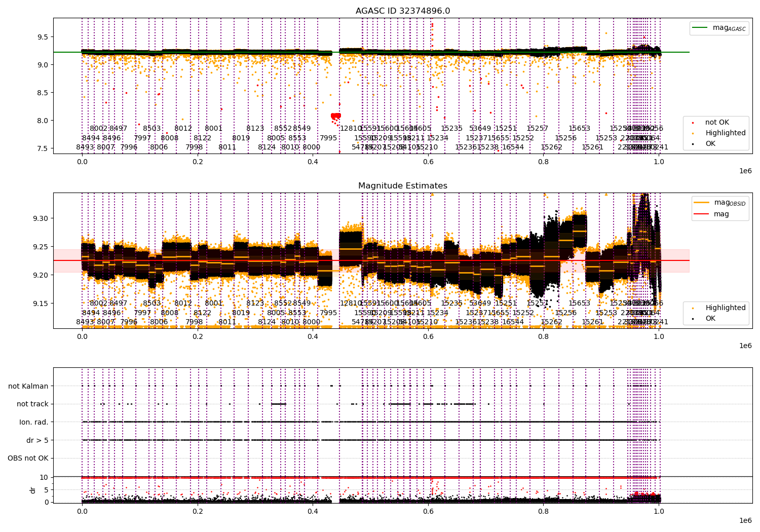Click the 1.0 x-tick under the bottom plot

click(x=659, y=512)
